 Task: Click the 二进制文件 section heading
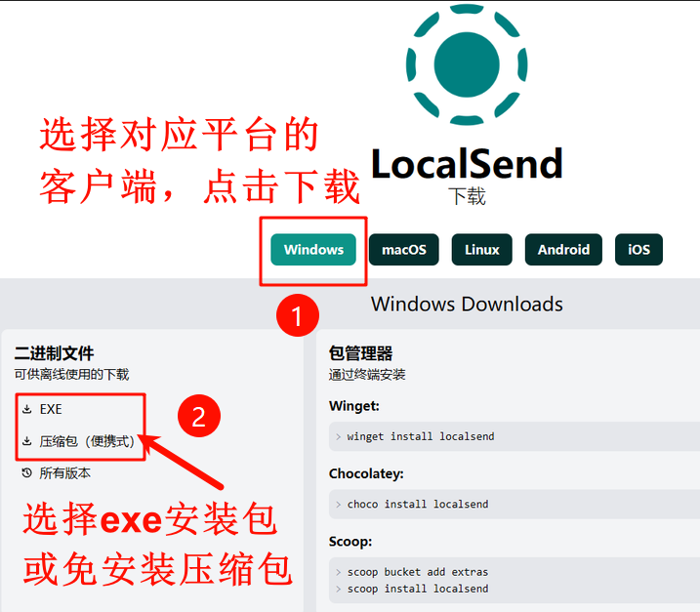point(54,353)
